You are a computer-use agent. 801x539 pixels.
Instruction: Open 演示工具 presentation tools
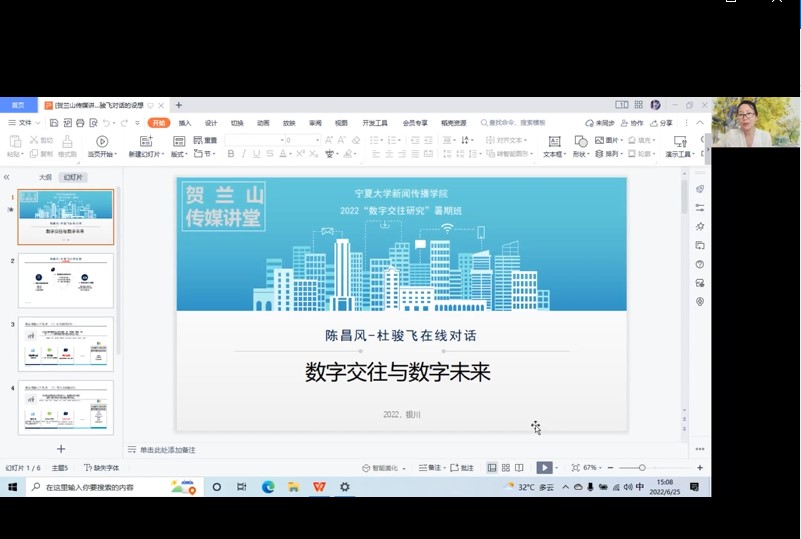[x=680, y=142]
